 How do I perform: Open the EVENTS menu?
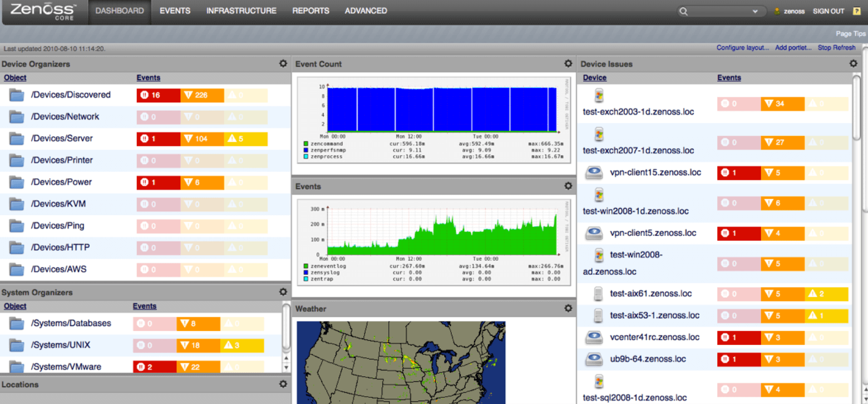tap(175, 11)
